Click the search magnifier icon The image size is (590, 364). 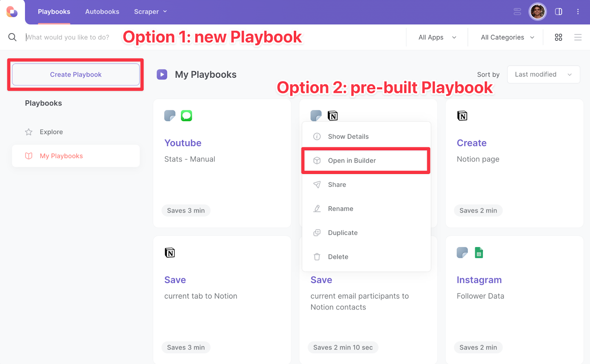(12, 37)
